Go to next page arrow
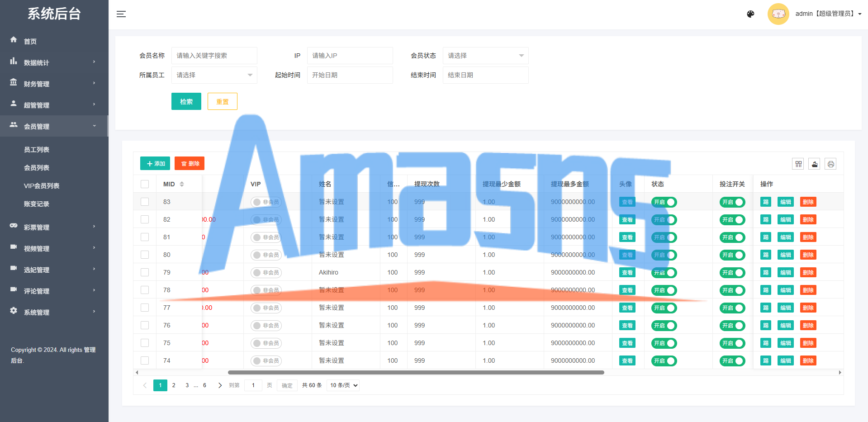 [x=220, y=385]
